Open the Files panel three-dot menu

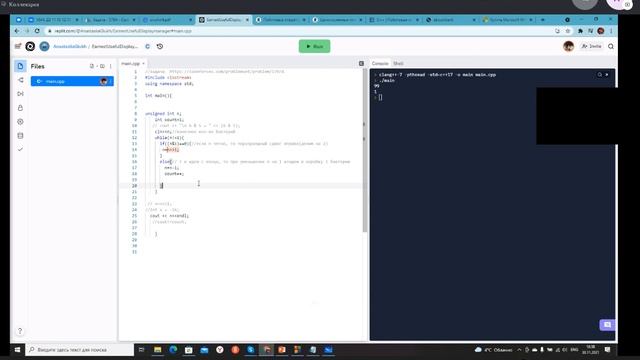pos(111,66)
